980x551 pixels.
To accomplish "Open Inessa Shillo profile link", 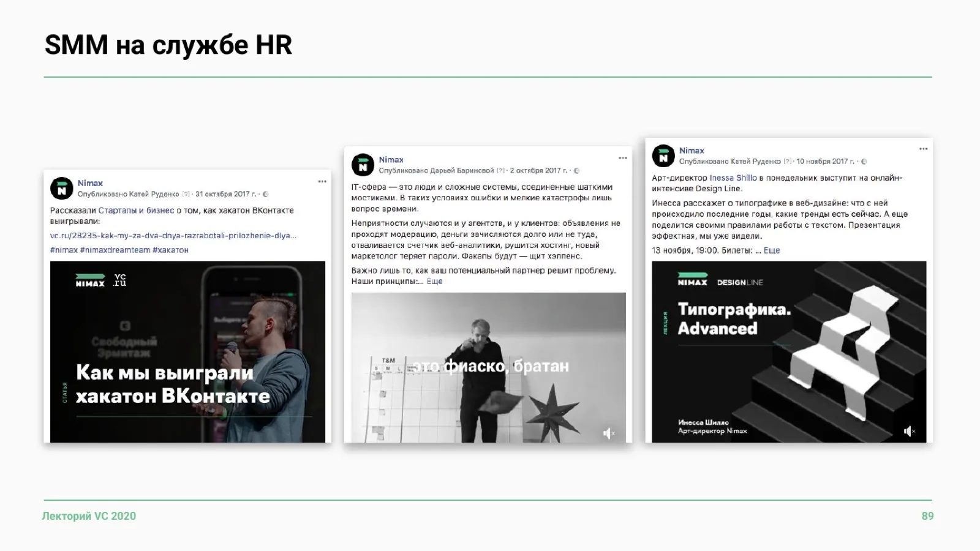I will pos(733,178).
